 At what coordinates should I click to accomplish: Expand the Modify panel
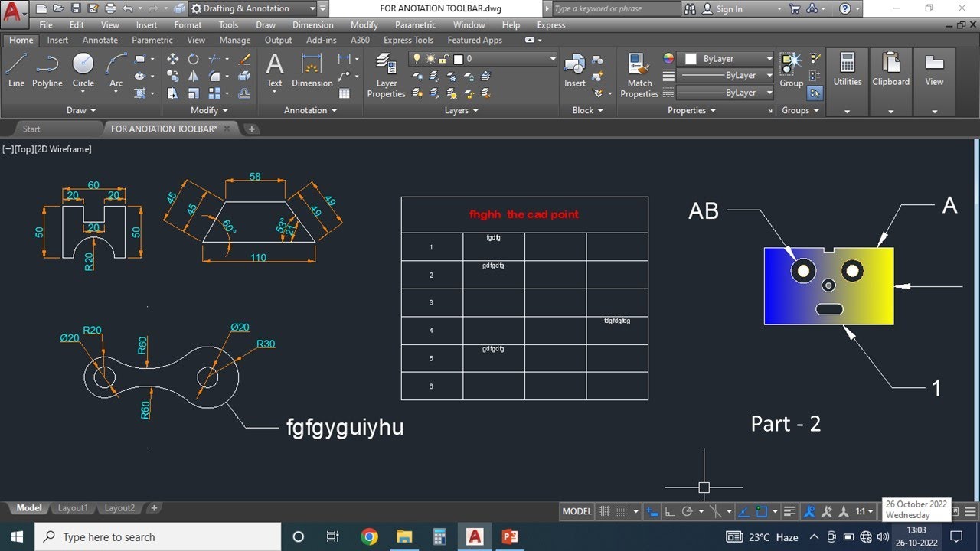(210, 110)
